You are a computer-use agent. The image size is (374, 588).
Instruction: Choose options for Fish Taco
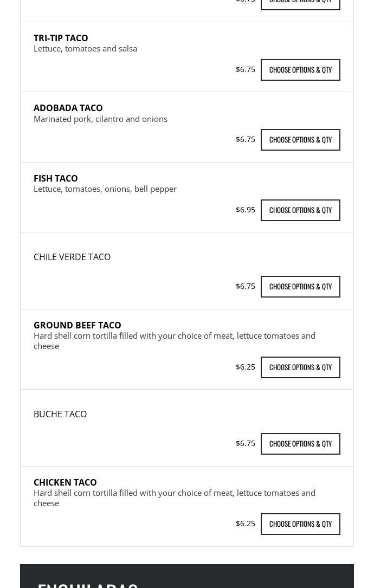point(300,210)
